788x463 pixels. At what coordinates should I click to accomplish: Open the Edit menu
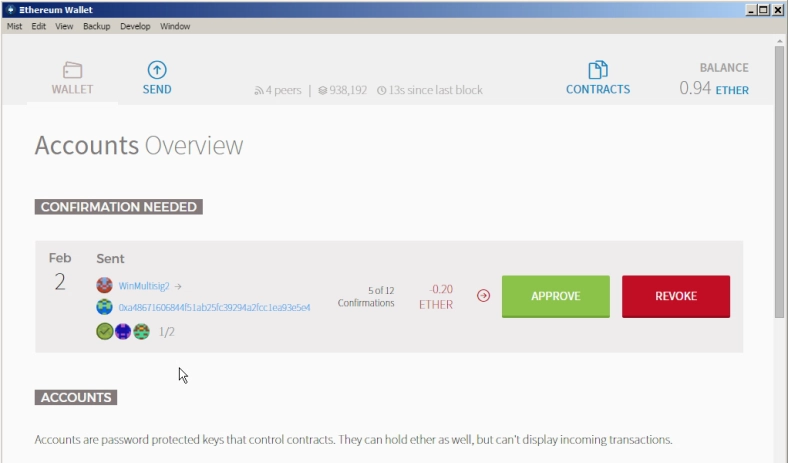[38, 26]
